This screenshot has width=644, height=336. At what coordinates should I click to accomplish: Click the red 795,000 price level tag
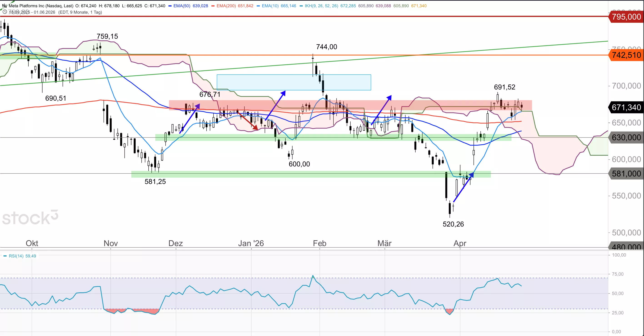coord(626,17)
